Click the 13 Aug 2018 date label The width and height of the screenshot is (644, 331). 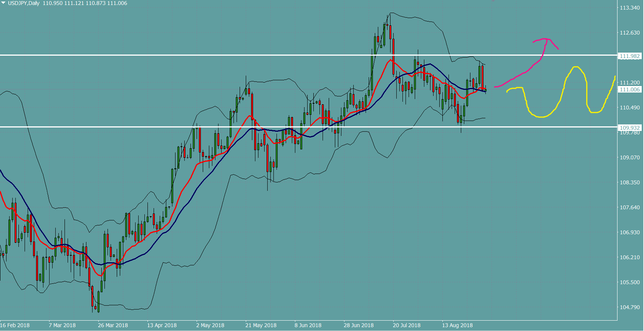(x=457, y=325)
